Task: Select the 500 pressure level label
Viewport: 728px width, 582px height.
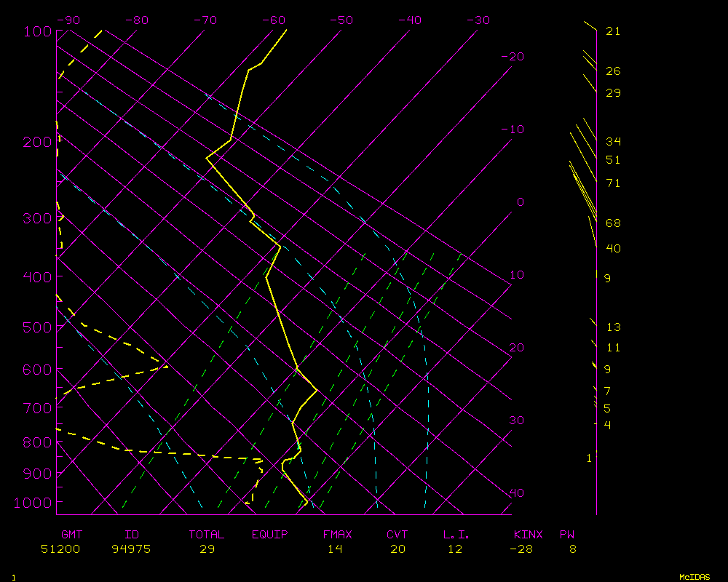Action: pyautogui.click(x=37, y=327)
